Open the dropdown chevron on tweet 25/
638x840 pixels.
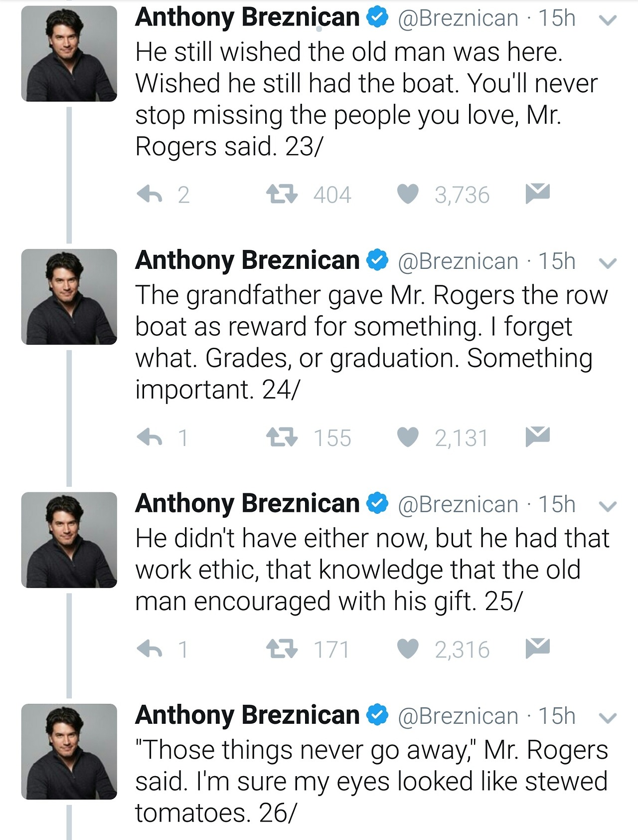608,507
